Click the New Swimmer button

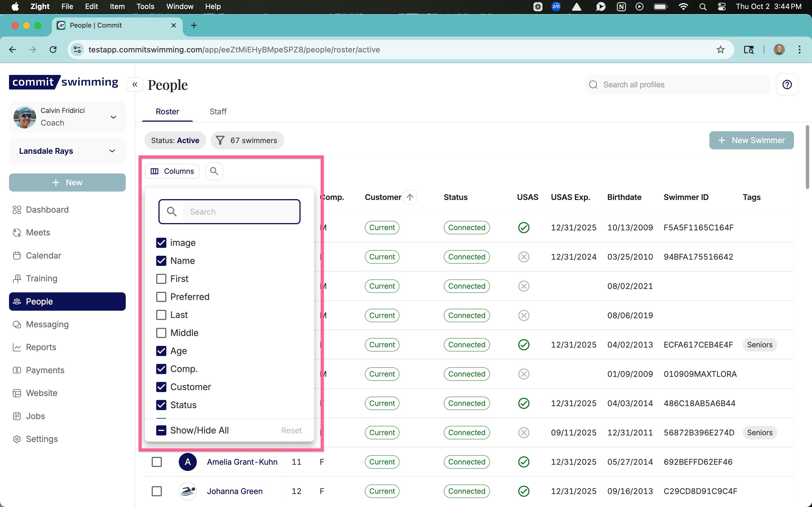751,140
